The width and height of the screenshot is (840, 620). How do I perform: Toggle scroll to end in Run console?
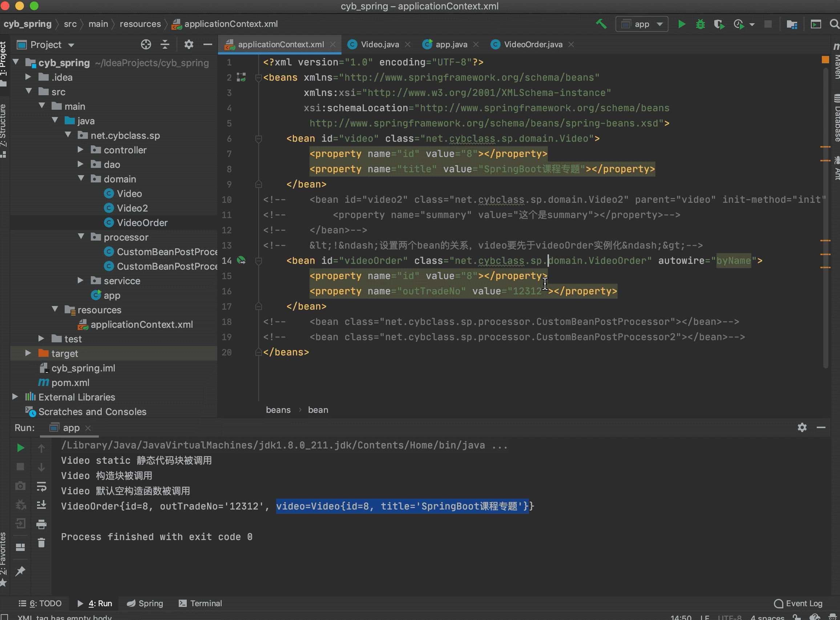click(x=41, y=505)
